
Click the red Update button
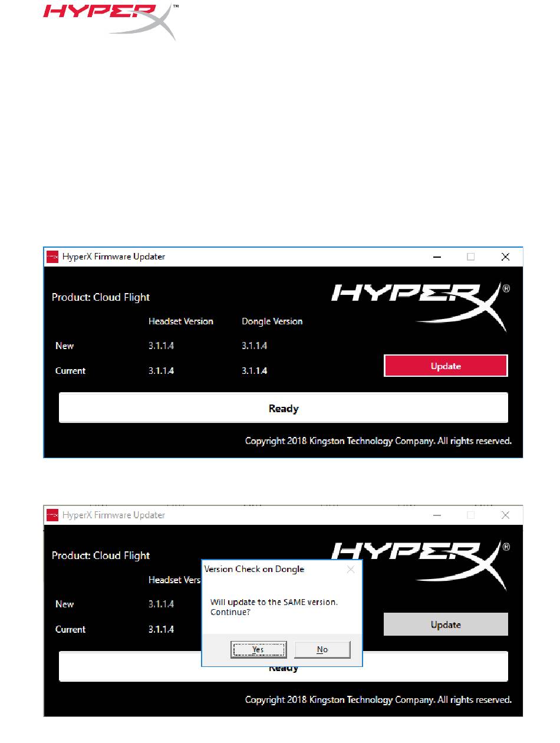tap(446, 366)
